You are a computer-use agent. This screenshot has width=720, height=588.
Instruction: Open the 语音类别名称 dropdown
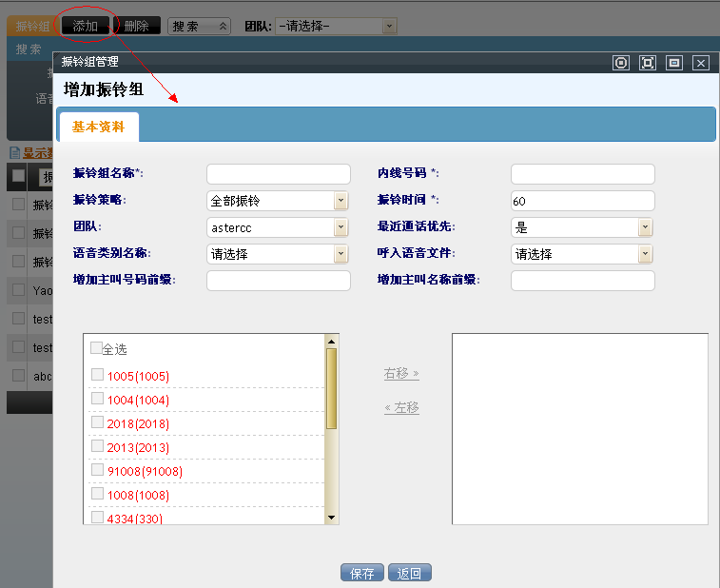click(341, 254)
